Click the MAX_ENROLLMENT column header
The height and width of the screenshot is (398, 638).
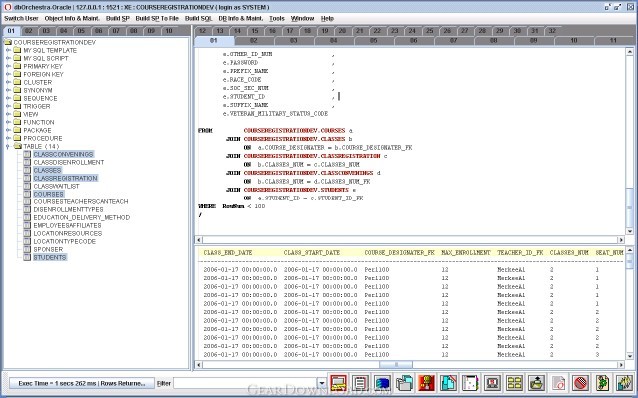466,253
